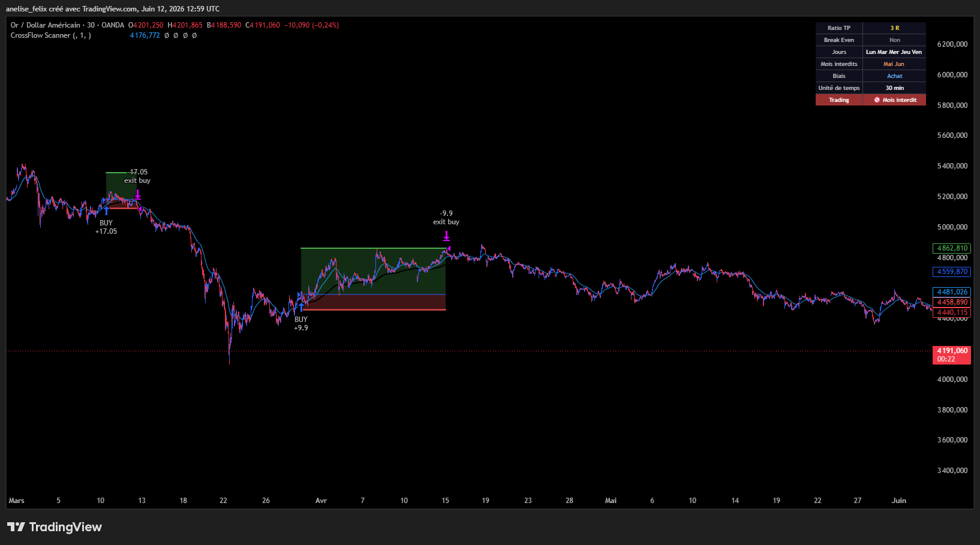Click the high price H4201,865
Screen dimensions: 980x545
[x=185, y=25]
